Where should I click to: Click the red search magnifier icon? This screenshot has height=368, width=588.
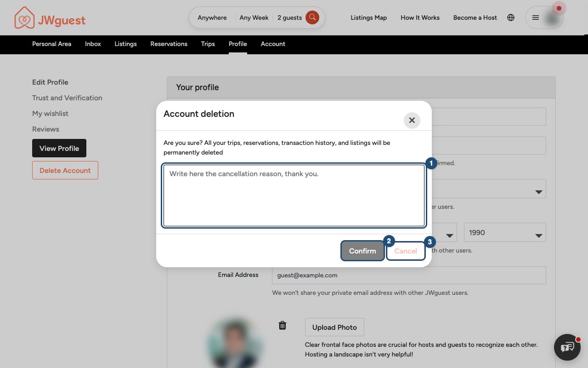pyautogui.click(x=312, y=17)
